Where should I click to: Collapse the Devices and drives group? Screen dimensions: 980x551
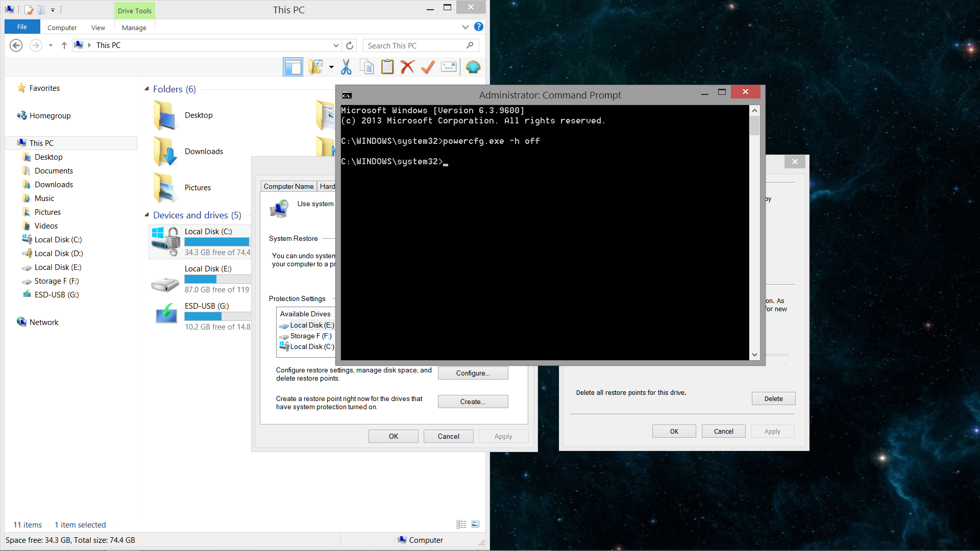tap(147, 215)
